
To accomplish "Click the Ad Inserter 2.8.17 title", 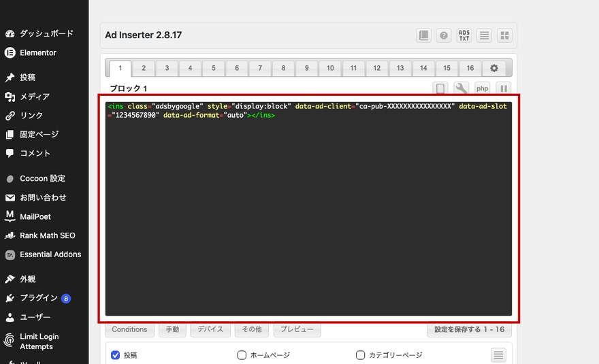I will click(143, 35).
